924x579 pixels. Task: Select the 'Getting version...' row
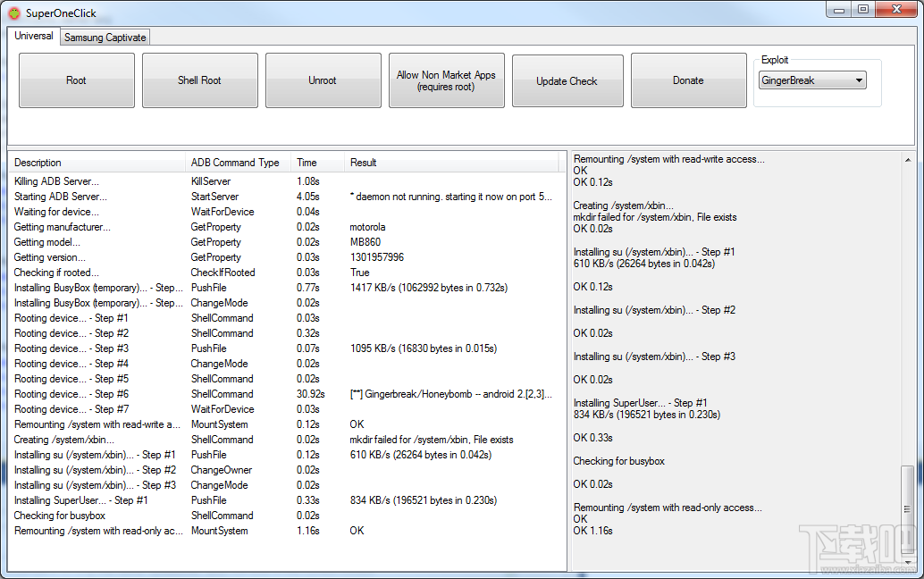point(285,257)
